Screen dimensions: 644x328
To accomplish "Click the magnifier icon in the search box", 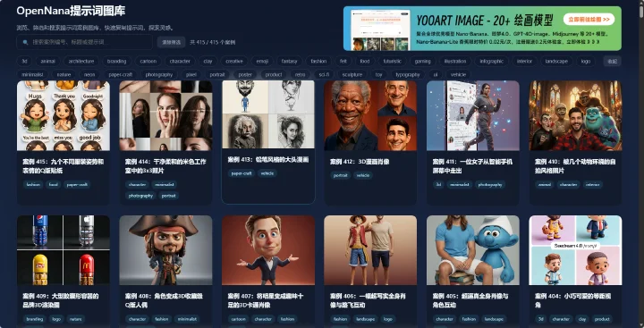I will click(x=25, y=42).
